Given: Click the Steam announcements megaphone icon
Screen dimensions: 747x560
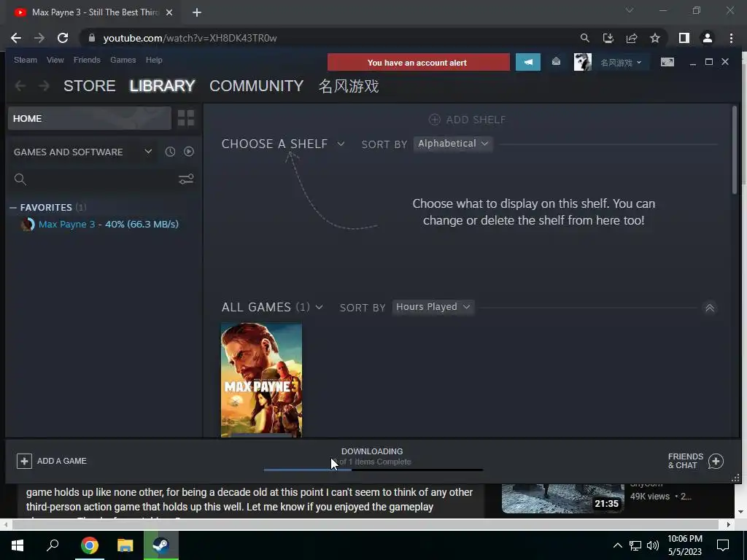Looking at the screenshot, I should pyautogui.click(x=528, y=63).
